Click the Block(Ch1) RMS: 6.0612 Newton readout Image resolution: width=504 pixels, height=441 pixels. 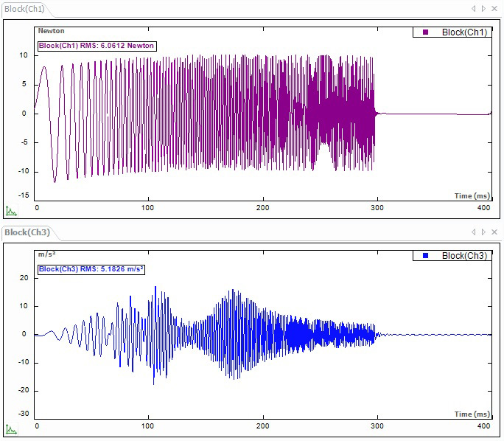(x=97, y=46)
